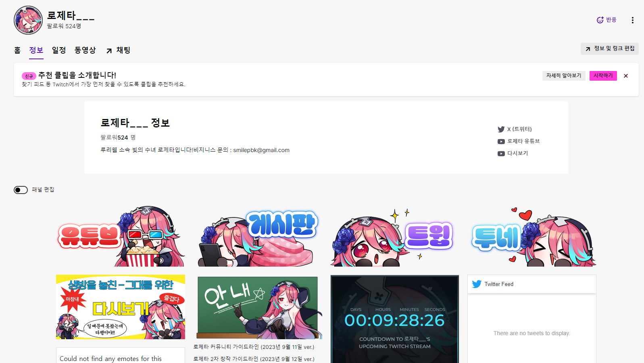Open the 채팅 pop-out link
This screenshot has width=644, height=363.
pos(119,50)
